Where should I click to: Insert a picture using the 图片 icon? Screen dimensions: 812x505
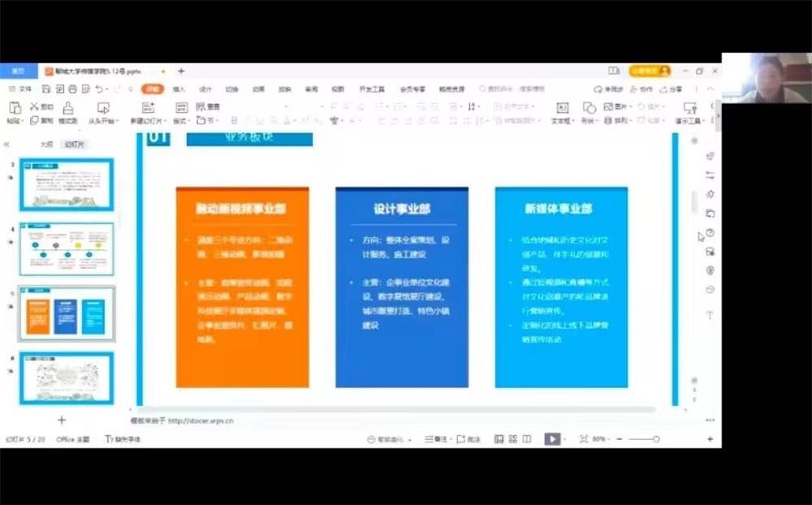pos(611,108)
